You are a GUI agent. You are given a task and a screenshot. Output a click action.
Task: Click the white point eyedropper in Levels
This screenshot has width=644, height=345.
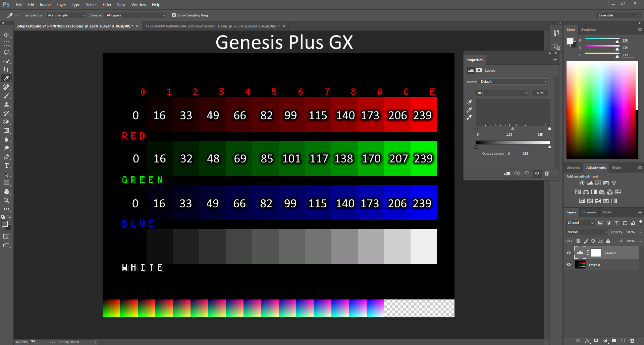point(469,118)
